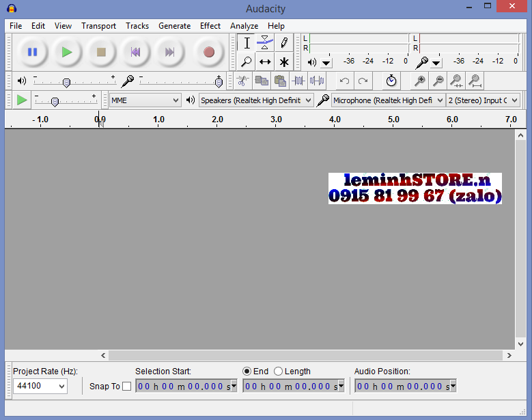This screenshot has height=420, width=532.
Task: Start playback with the green Play button
Action: [67, 53]
